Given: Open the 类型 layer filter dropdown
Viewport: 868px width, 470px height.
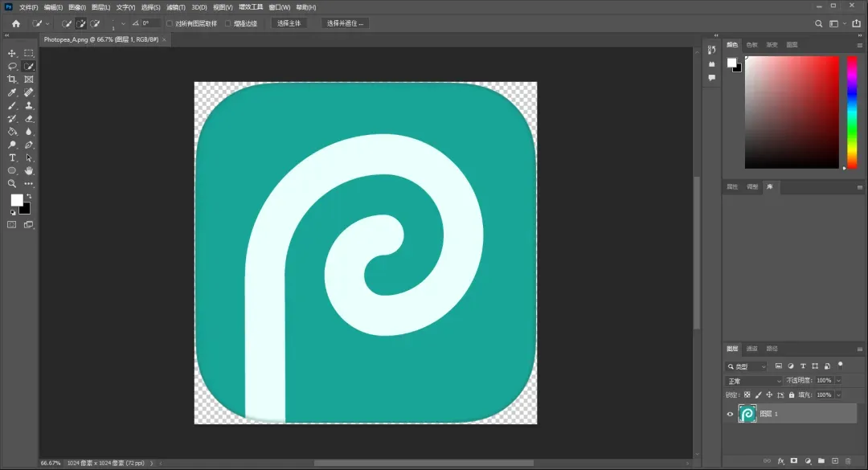Looking at the screenshot, I should pyautogui.click(x=746, y=366).
